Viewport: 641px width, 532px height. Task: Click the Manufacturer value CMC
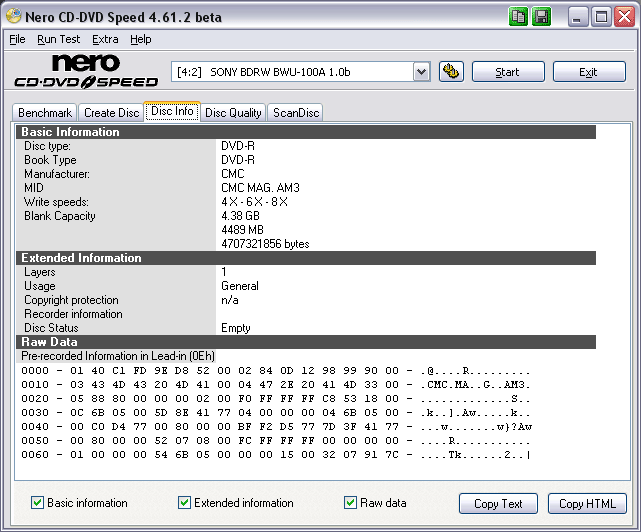tap(233, 174)
